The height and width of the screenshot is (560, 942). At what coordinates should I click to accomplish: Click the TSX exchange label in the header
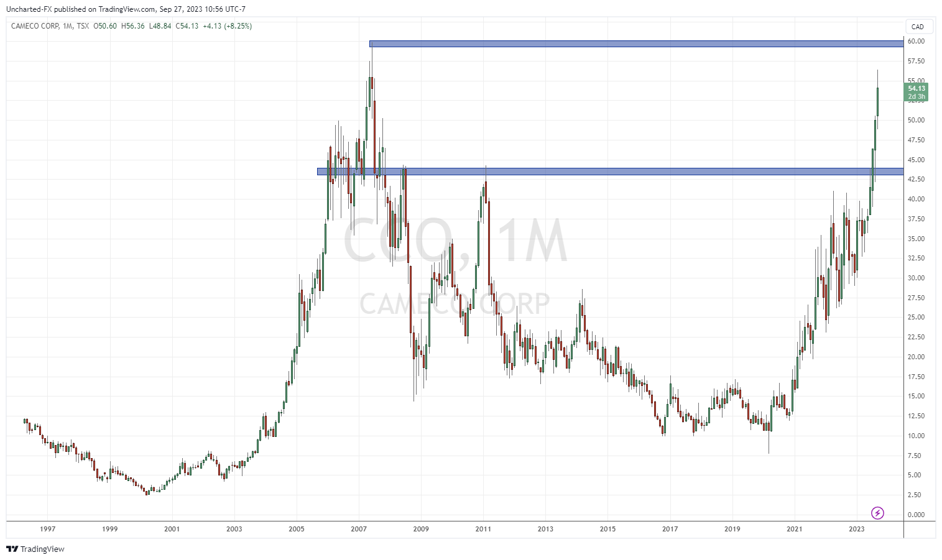[83, 26]
